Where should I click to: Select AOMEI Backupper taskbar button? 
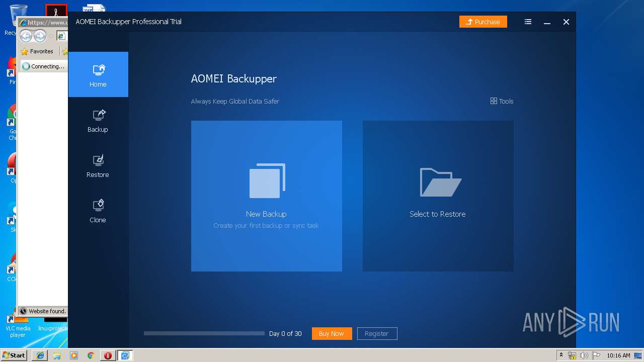125,355
